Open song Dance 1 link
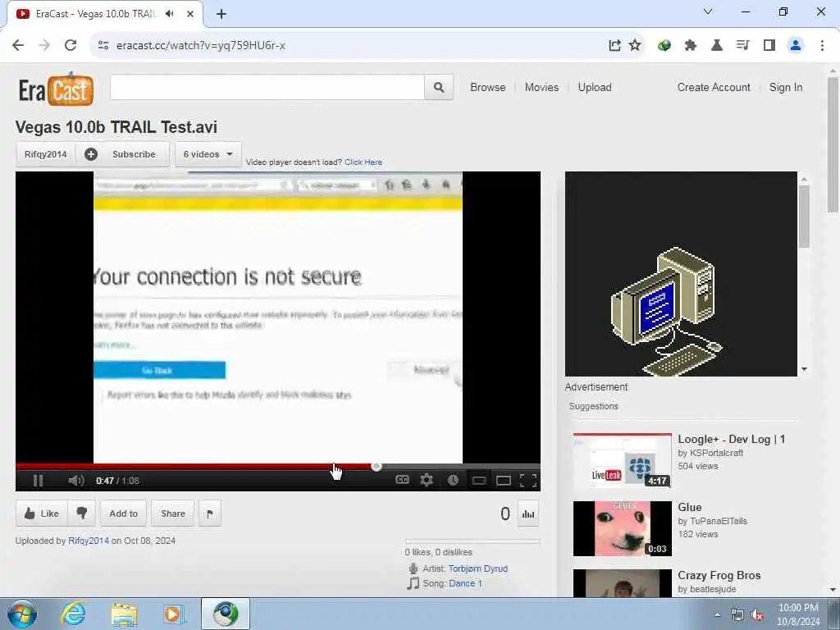This screenshot has height=630, width=840. (x=466, y=583)
